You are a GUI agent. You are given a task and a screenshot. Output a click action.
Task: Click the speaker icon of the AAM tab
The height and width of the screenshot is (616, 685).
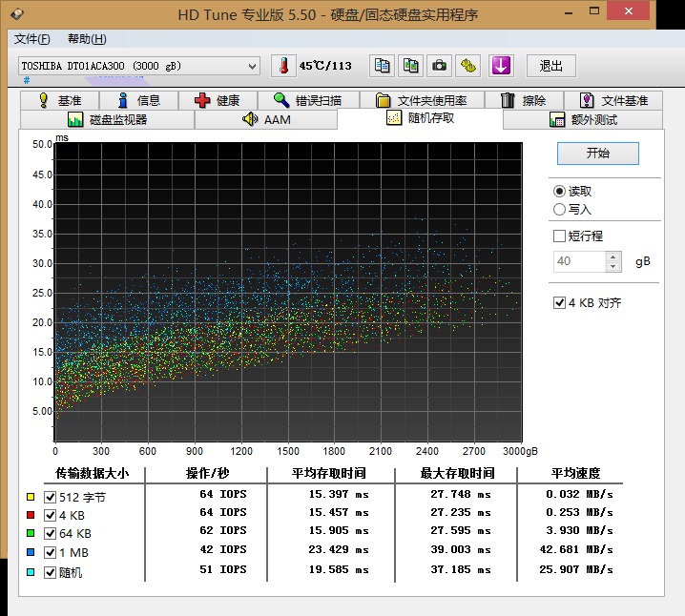tap(250, 119)
